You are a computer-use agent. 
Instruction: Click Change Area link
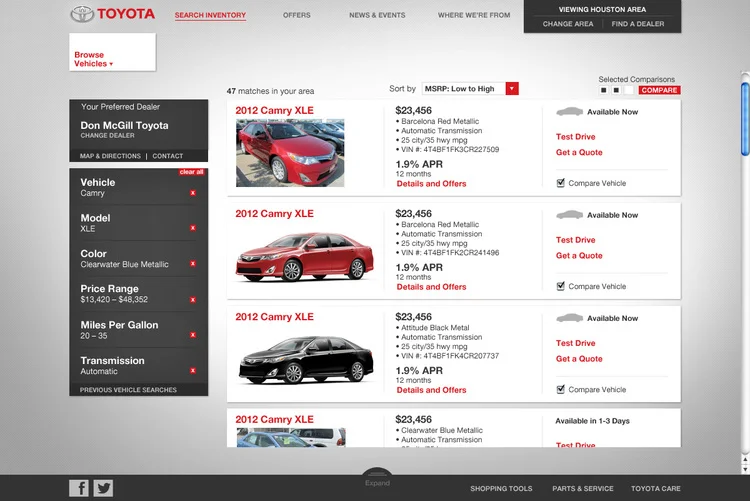tap(568, 24)
